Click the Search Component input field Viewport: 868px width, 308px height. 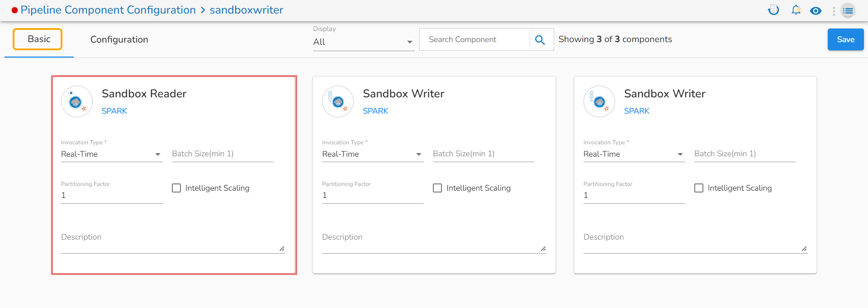tap(474, 40)
